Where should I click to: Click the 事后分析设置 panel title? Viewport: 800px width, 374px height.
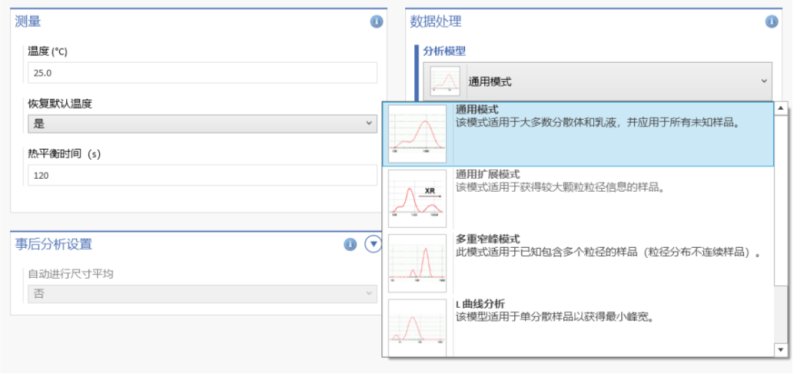(x=54, y=244)
